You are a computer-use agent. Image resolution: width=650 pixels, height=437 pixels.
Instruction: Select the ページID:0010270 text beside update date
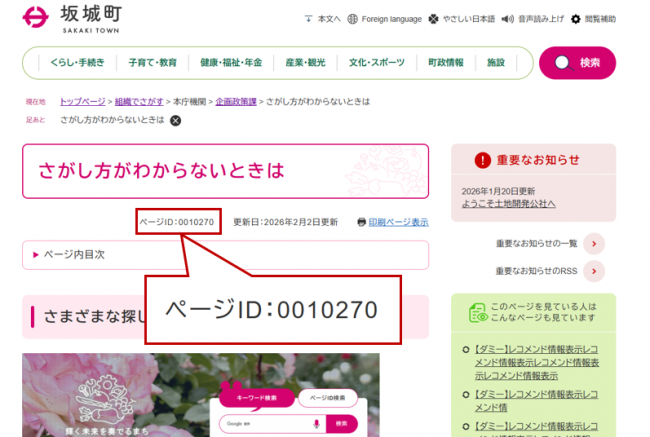(x=177, y=222)
